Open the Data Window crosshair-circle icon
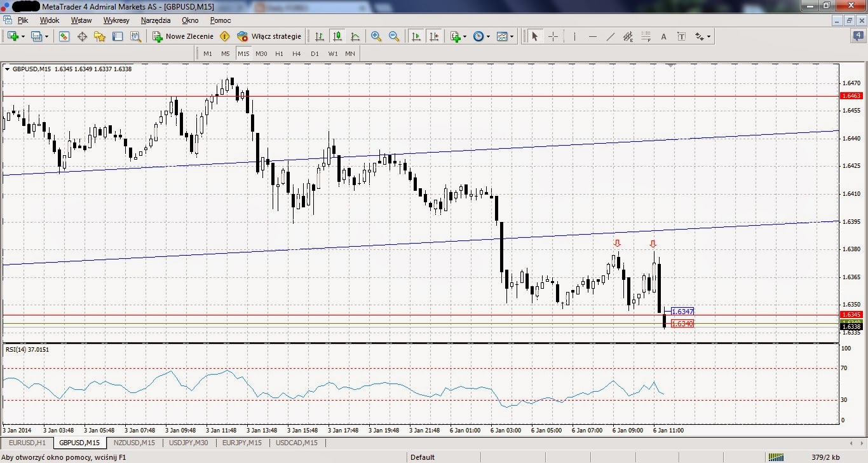868x463 pixels. click(82, 36)
